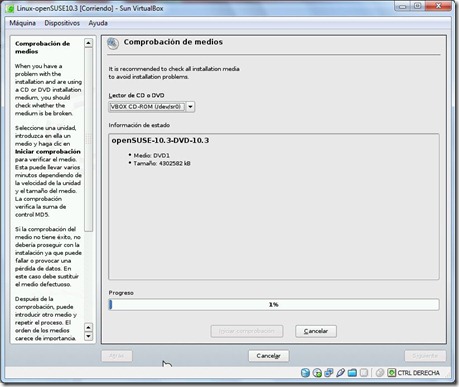Screen dimensions: 459x387
Task: Click the CD/DVD drive status icon
Action: click(317, 373)
